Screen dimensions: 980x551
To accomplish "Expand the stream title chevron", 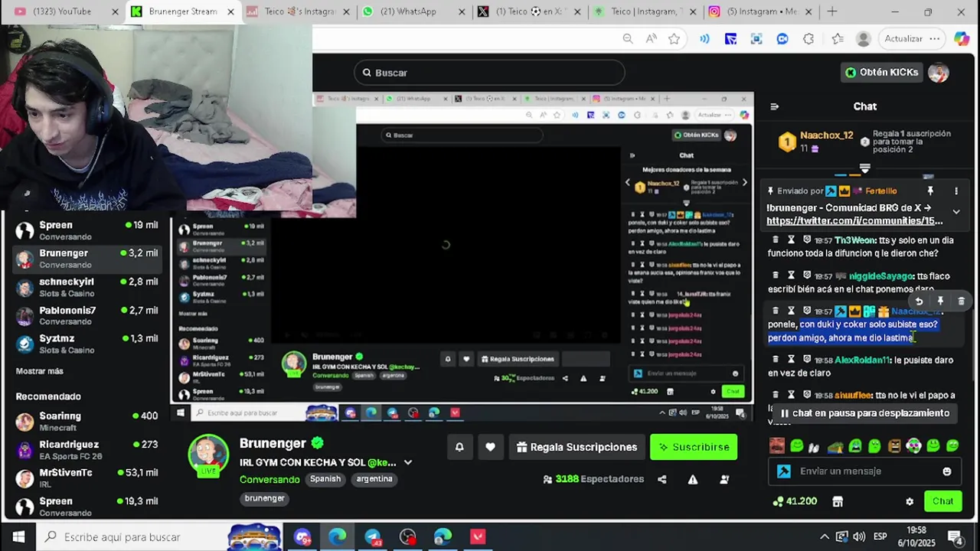I will [408, 462].
